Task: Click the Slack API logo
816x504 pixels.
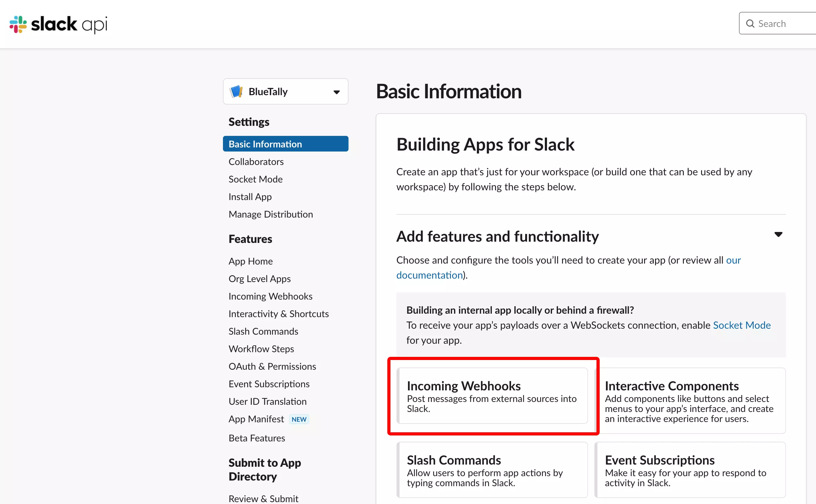Action: [x=58, y=24]
